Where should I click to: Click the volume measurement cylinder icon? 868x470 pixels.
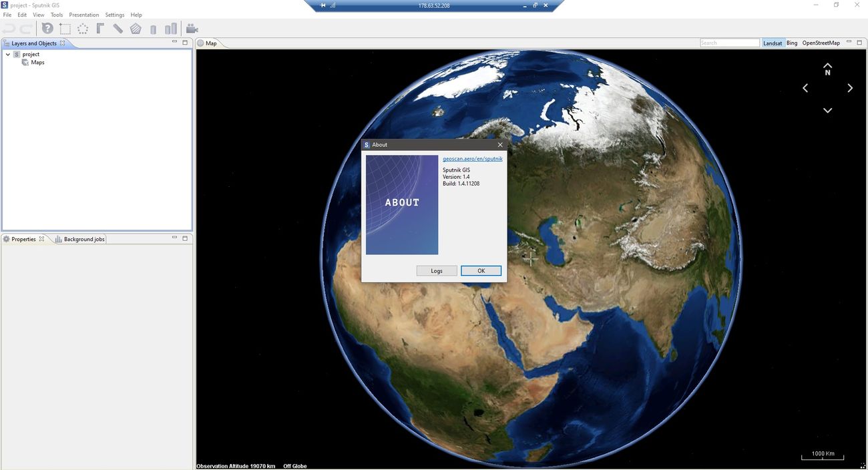click(152, 28)
